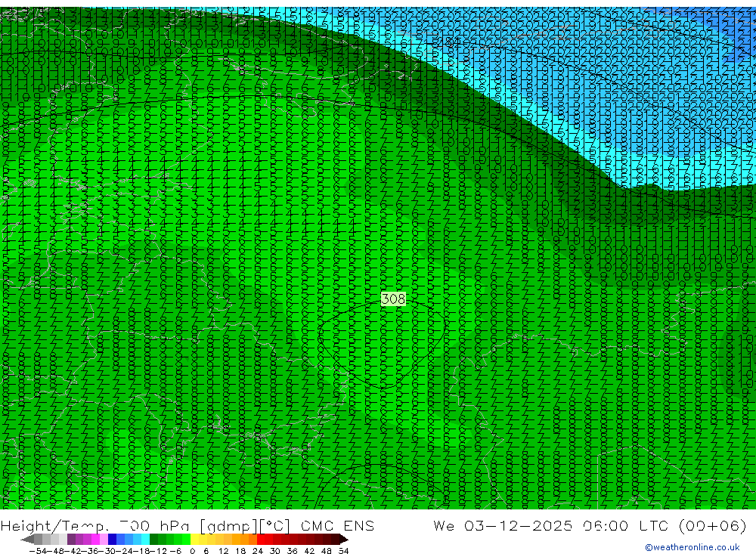Image resolution: width=756 pixels, height=554 pixels.
Task: Click the dark blue -30 legend swatch
Action: 112,540
